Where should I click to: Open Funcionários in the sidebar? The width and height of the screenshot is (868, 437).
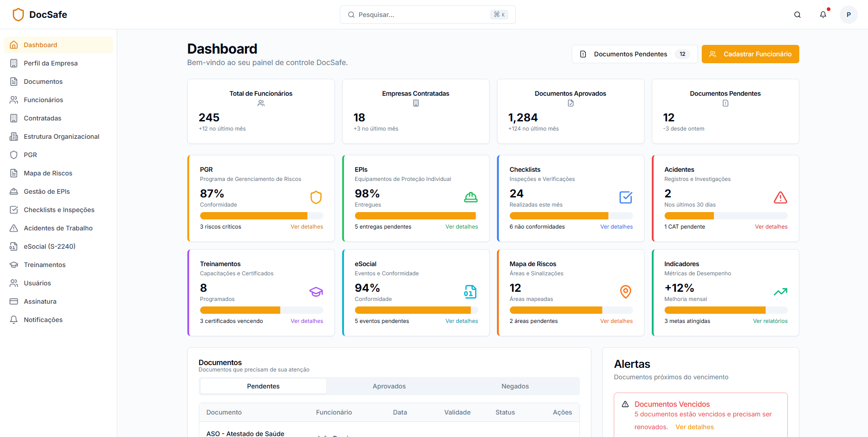click(x=58, y=100)
